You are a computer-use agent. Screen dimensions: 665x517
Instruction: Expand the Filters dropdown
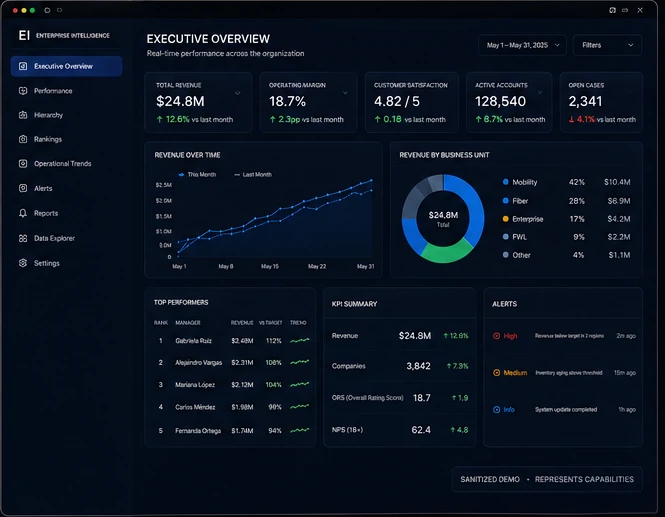coord(607,45)
